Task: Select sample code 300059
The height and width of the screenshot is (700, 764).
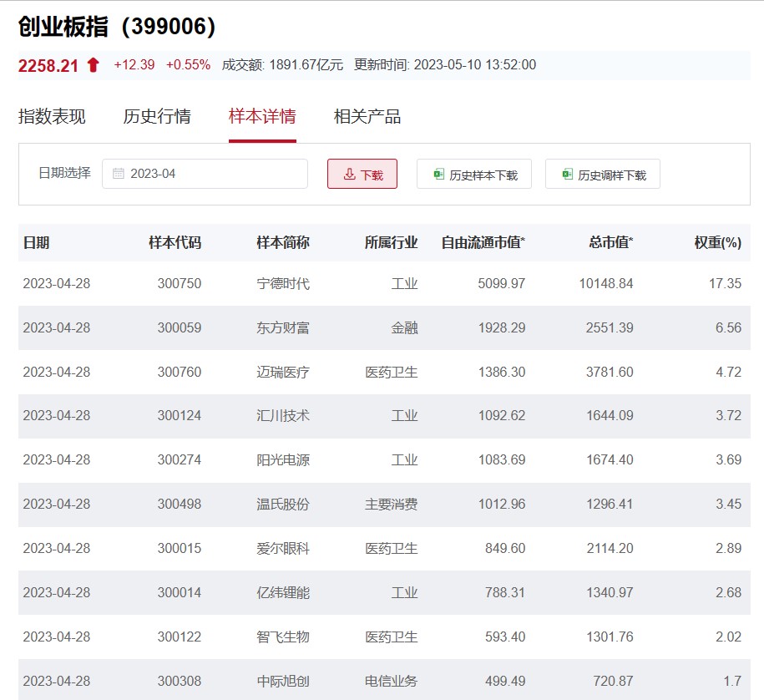Action: (180, 328)
